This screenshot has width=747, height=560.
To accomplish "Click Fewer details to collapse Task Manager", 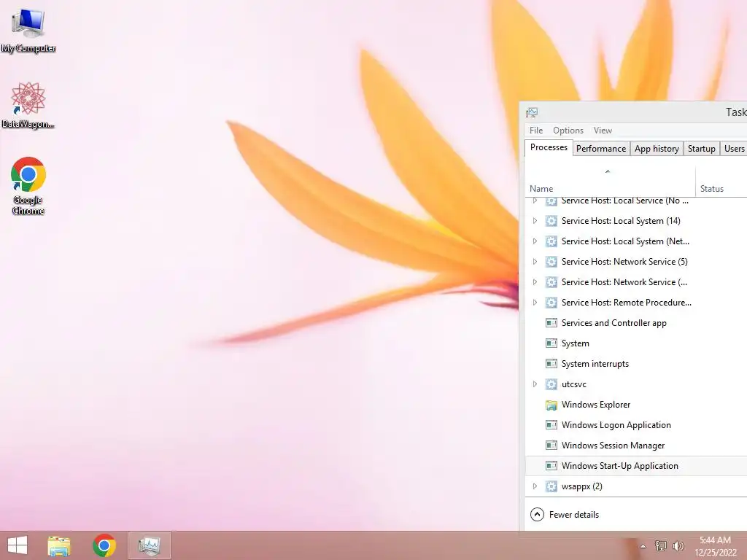I will 565,515.
